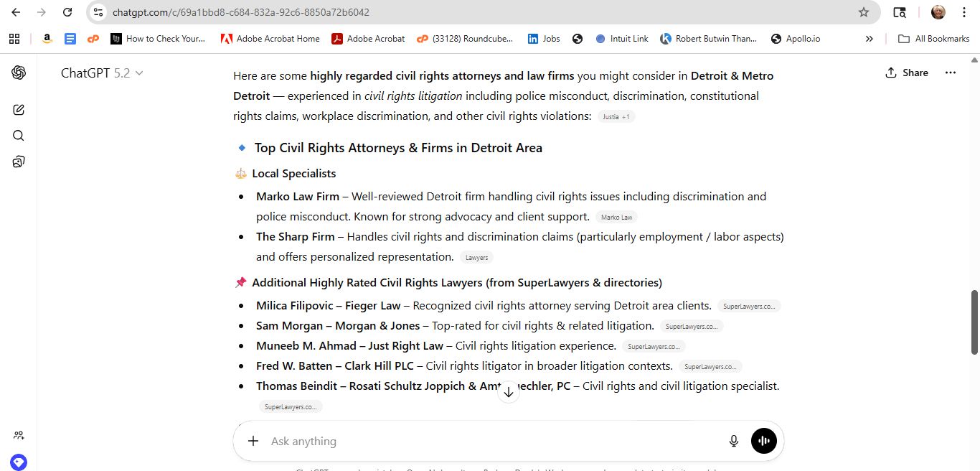Open the group chats icon in the sidebar
The height and width of the screenshot is (471, 980).
19,435
